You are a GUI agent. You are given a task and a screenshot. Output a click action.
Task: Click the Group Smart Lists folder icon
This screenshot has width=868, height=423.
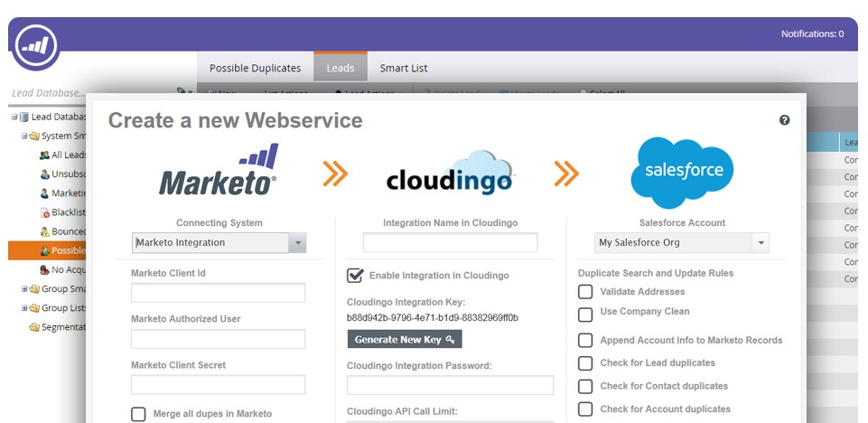[34, 289]
